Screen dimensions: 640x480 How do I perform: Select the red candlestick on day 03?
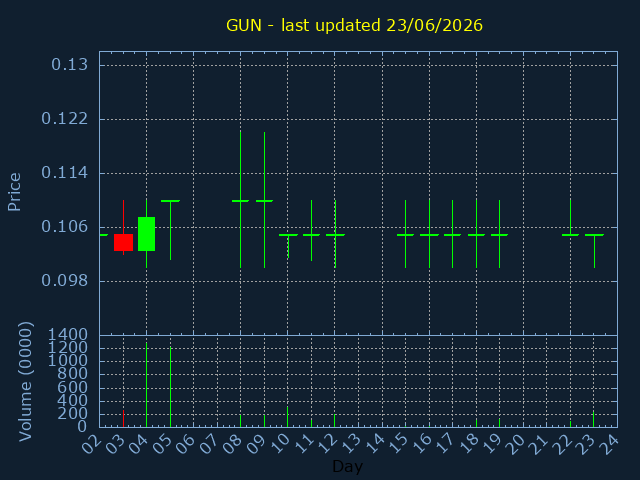(x=123, y=242)
